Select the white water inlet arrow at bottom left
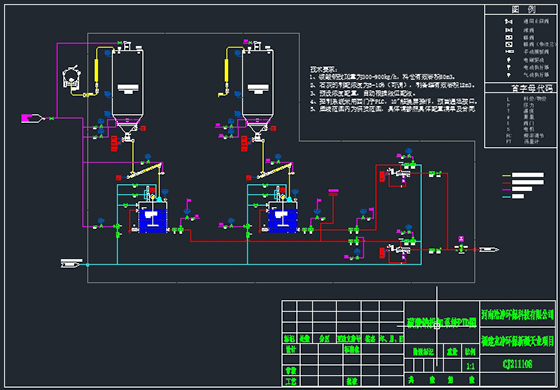The height and width of the screenshot is (390, 560). click(71, 264)
